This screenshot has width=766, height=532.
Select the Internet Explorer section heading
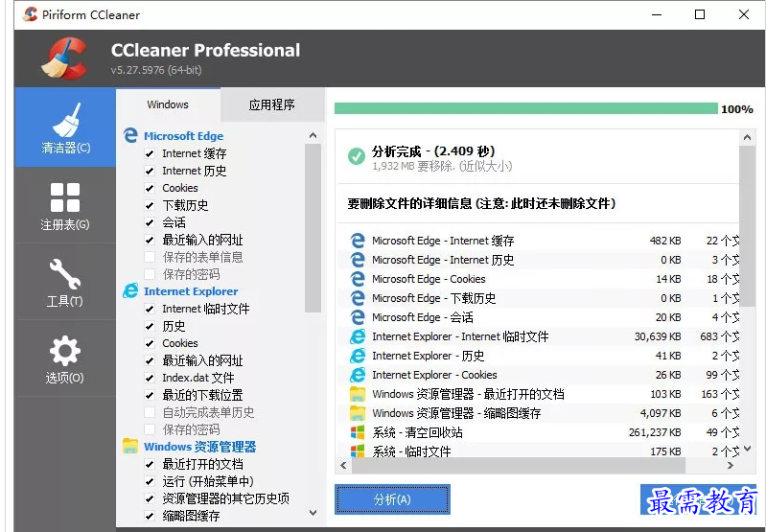click(191, 291)
